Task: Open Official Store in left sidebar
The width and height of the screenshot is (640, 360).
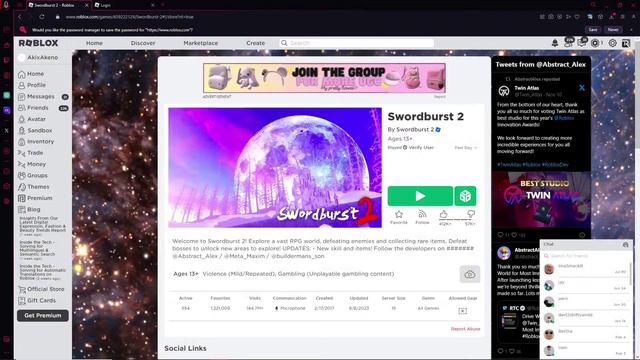Action: point(46,289)
